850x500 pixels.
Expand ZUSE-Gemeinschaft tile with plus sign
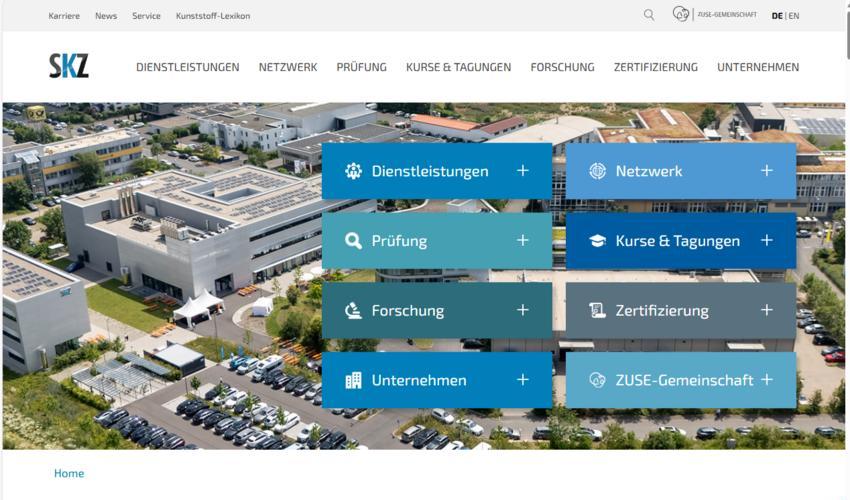(767, 380)
